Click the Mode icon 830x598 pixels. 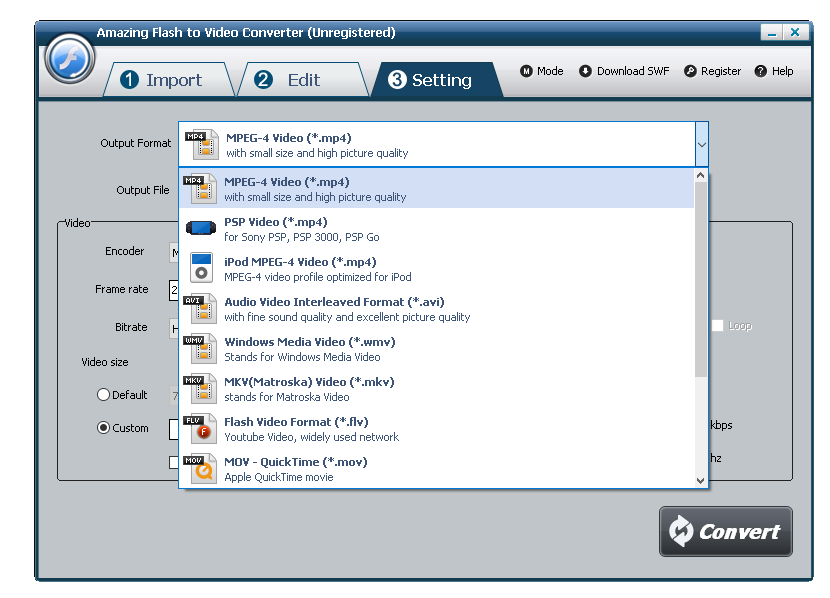[526, 71]
